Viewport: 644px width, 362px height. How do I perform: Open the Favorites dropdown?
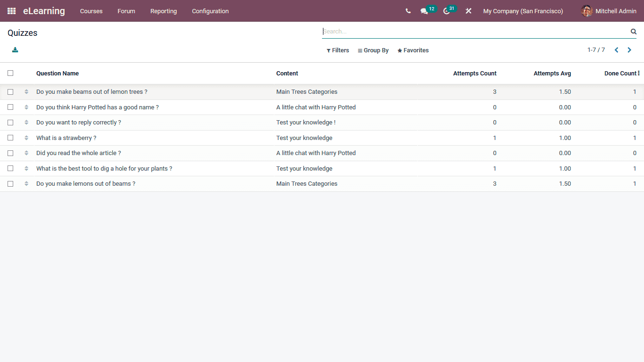[x=413, y=50]
